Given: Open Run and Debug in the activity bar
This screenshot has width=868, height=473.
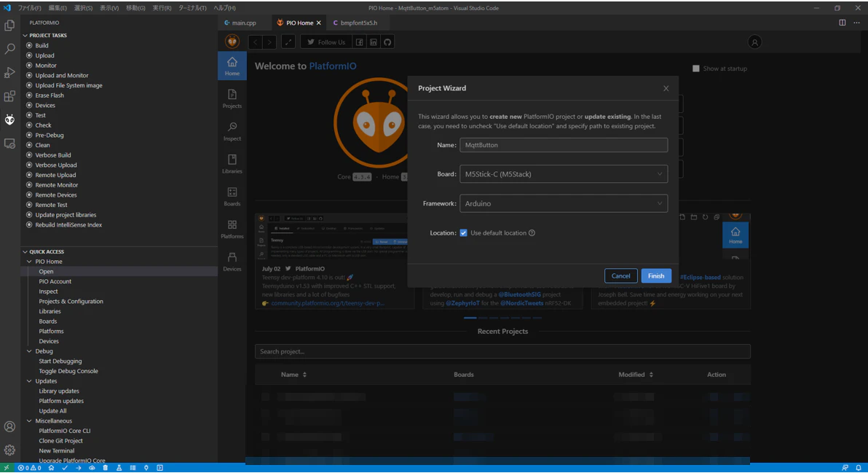Looking at the screenshot, I should (x=9, y=73).
